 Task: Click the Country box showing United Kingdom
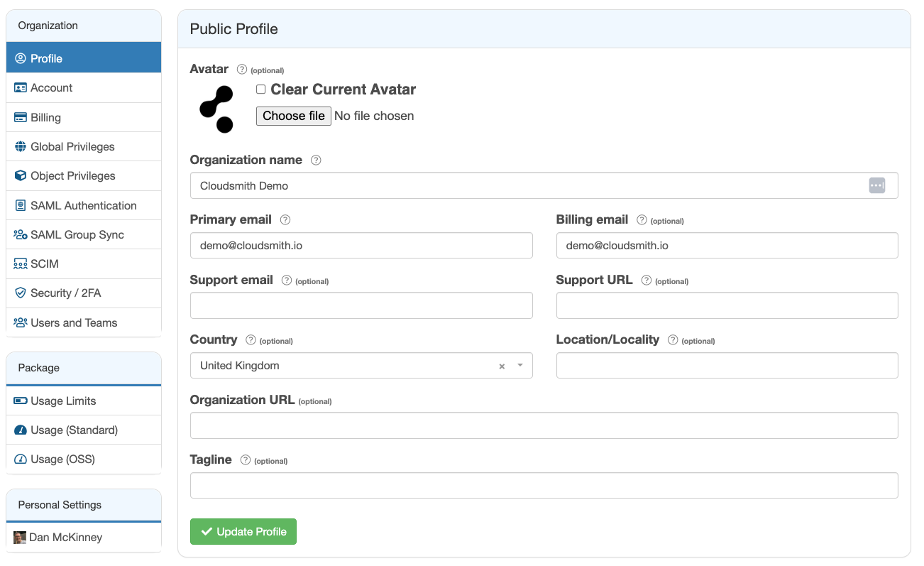[361, 366]
